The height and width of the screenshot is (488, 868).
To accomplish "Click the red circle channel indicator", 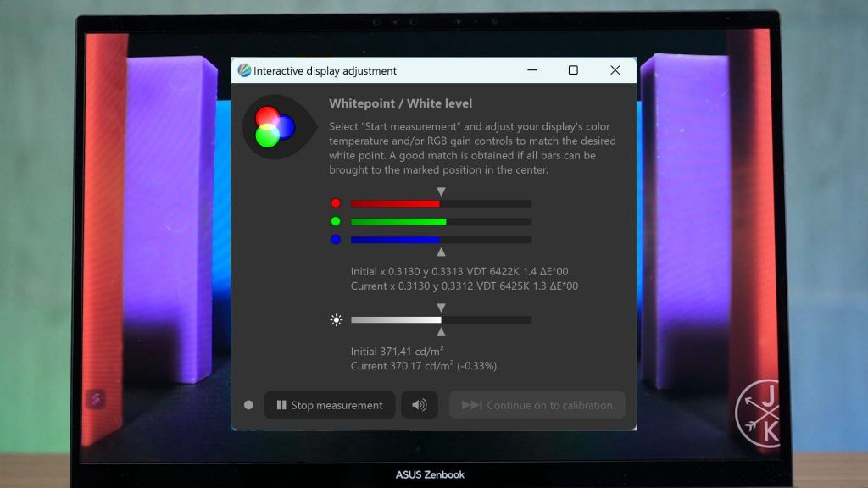I will (336, 203).
